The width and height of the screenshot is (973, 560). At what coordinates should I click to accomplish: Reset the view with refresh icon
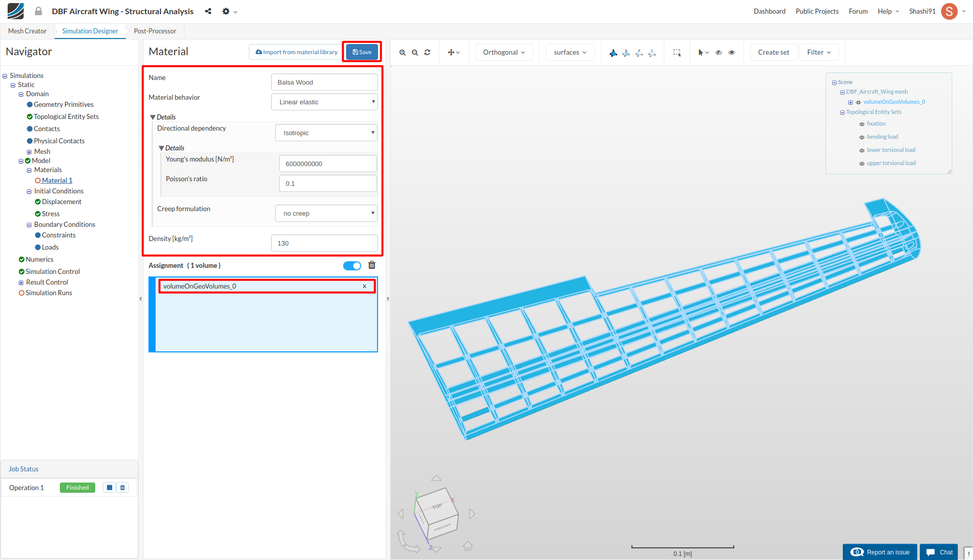(427, 53)
